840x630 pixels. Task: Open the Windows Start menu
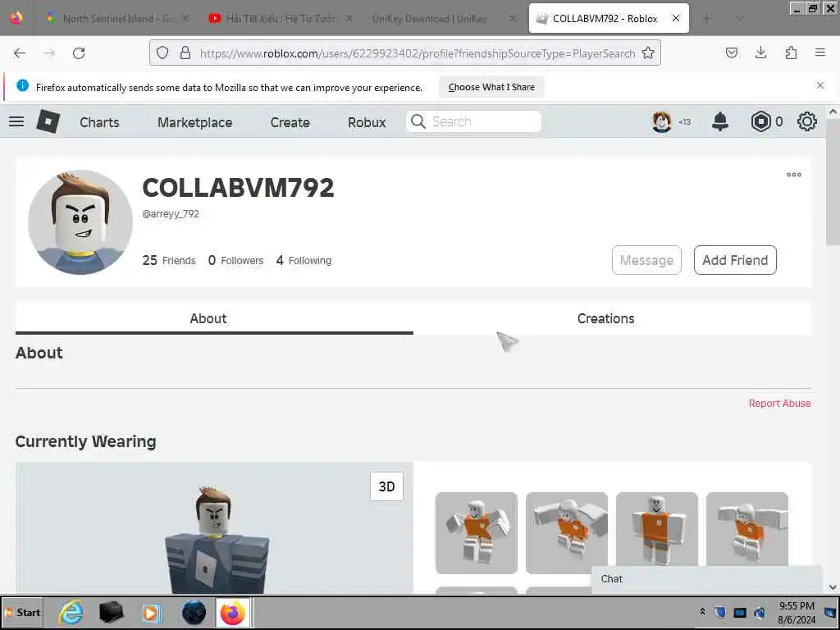coord(22,612)
